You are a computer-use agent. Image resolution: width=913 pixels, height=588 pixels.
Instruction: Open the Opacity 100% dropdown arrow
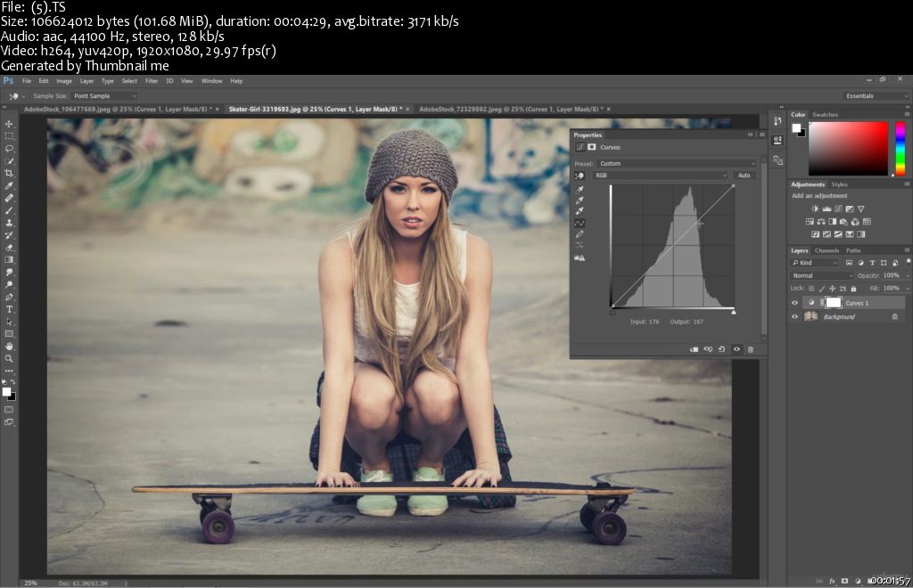click(907, 275)
